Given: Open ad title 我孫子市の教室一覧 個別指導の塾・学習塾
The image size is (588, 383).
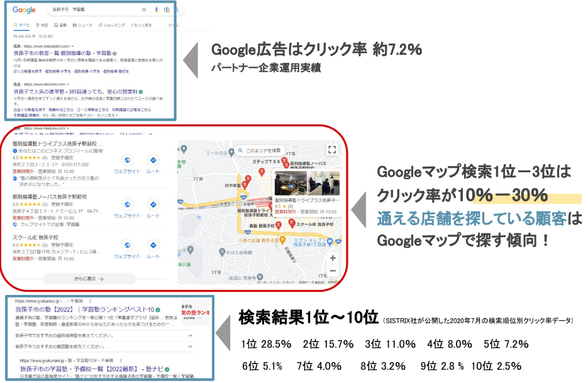Looking at the screenshot, I should (x=62, y=53).
